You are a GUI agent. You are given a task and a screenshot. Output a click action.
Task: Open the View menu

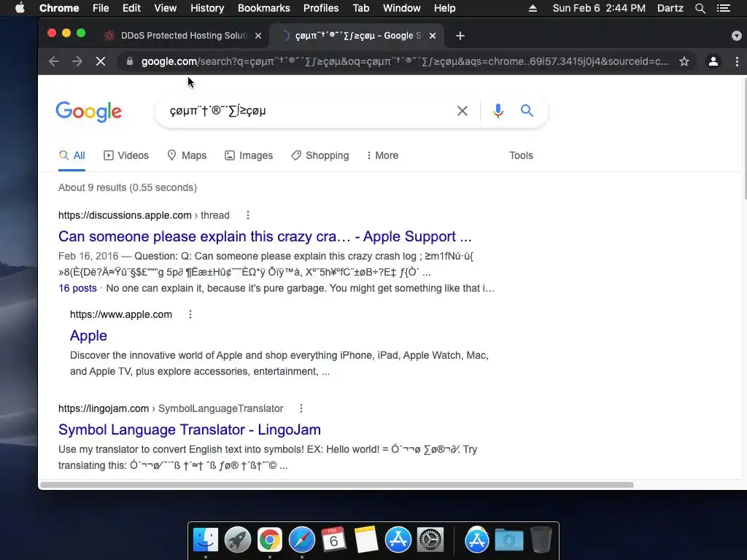(x=166, y=8)
